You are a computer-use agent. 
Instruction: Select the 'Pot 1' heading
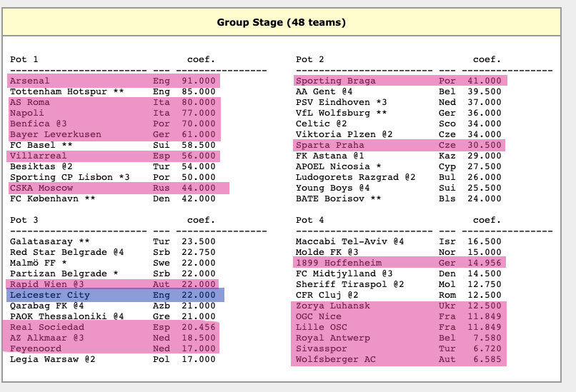(24, 59)
